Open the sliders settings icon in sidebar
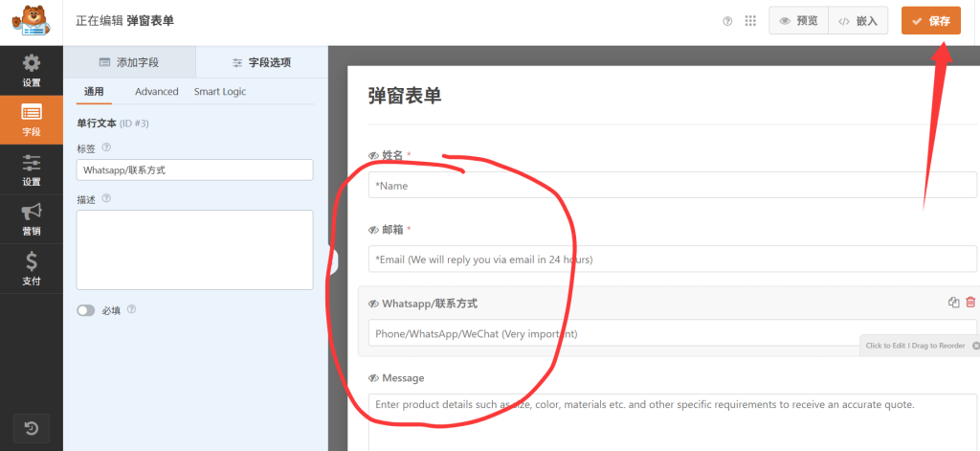This screenshot has height=451, width=980. [x=32, y=169]
